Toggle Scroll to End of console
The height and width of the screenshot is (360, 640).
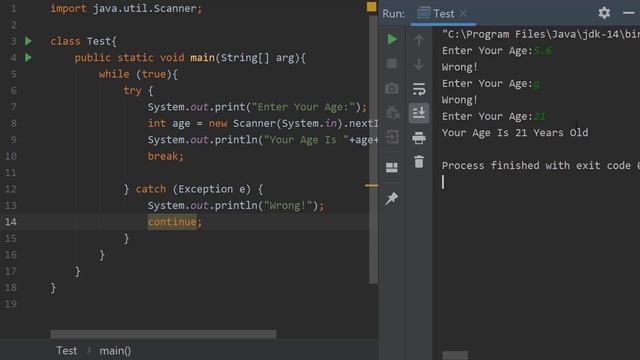pos(419,113)
